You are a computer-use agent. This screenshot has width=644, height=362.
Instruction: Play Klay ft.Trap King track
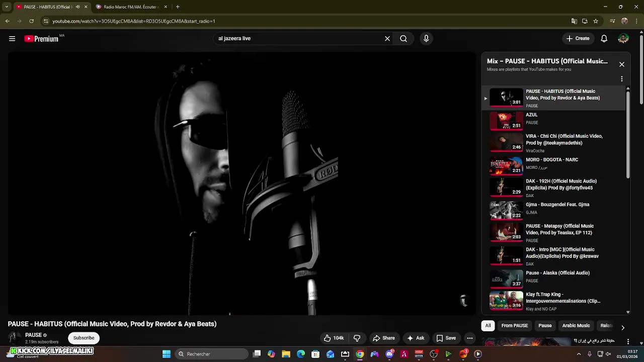[553, 301]
